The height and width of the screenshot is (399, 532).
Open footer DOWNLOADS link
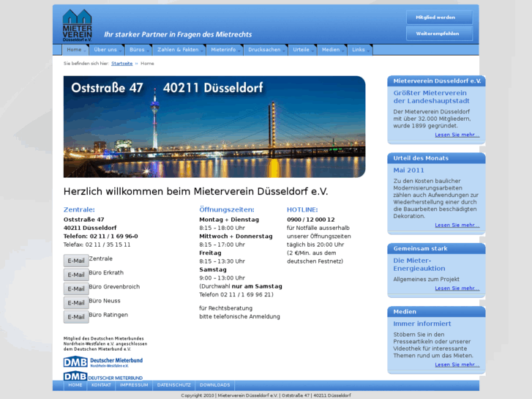[x=214, y=385]
